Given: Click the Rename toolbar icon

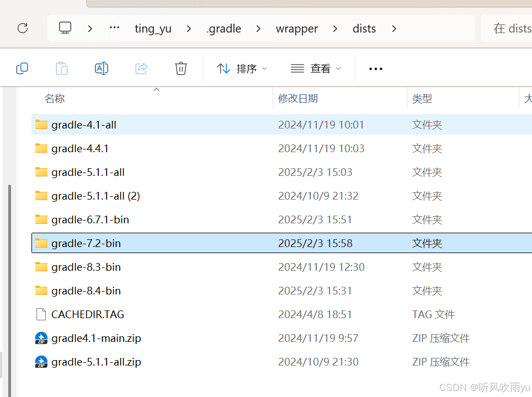Looking at the screenshot, I should coord(102,68).
